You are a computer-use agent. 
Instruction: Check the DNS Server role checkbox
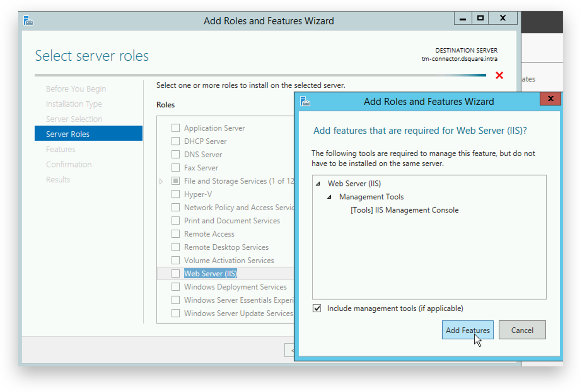coord(176,154)
